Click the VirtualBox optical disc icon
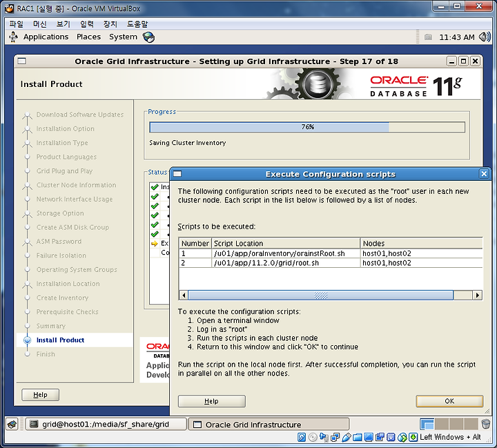This screenshot has height=448, width=497. 313,437
